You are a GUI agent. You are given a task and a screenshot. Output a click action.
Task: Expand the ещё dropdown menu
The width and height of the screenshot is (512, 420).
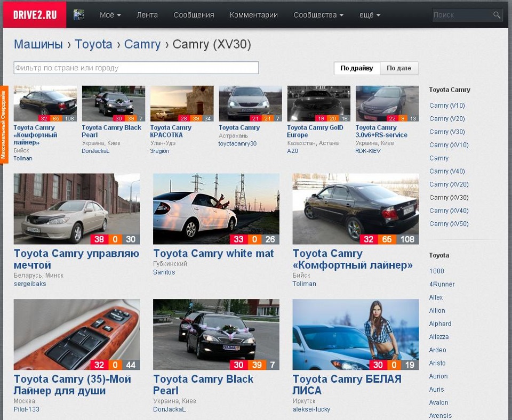pyautogui.click(x=370, y=15)
